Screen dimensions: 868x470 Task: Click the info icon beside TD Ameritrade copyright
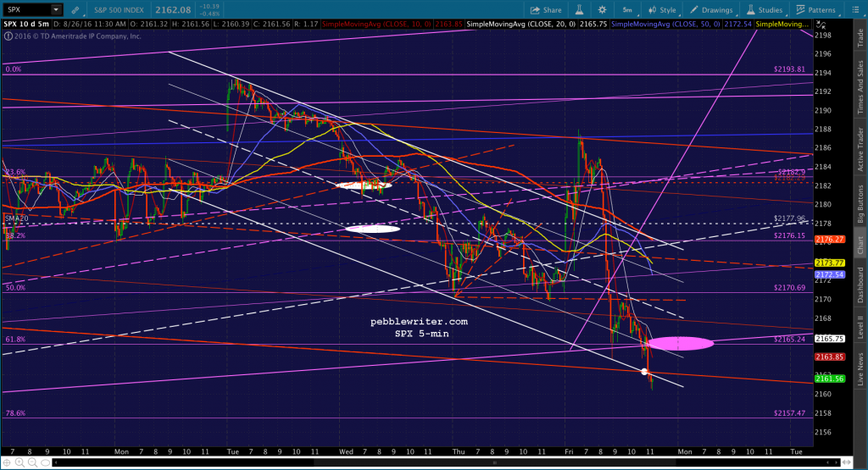pyautogui.click(x=8, y=36)
